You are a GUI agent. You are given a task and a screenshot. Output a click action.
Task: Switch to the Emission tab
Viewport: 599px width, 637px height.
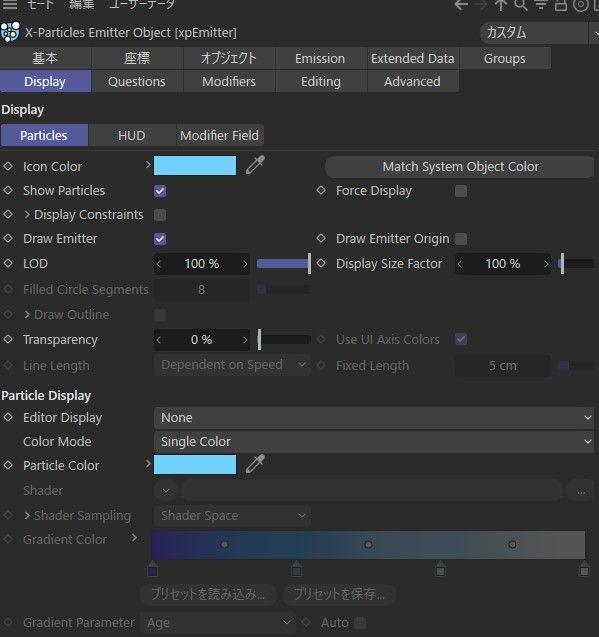point(320,58)
